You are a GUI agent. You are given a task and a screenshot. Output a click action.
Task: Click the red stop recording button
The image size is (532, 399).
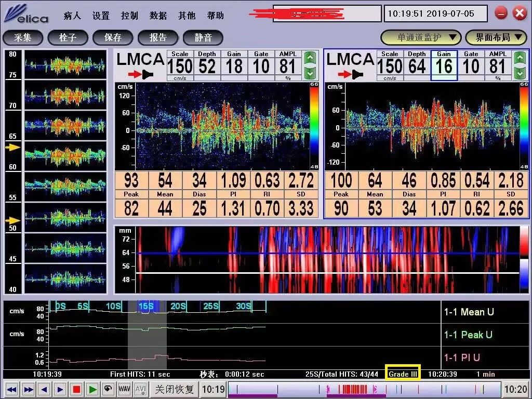point(76,389)
